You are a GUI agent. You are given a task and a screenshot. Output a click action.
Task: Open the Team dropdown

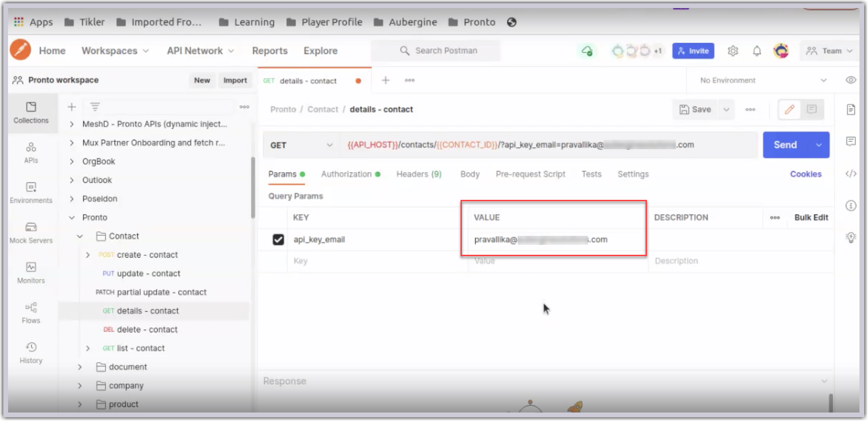(829, 51)
